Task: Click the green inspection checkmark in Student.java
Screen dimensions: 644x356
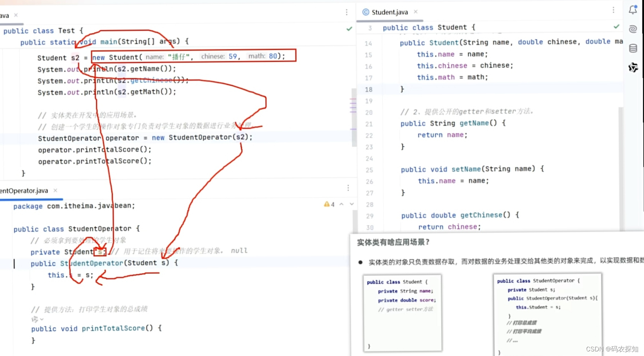Action: 616,26
